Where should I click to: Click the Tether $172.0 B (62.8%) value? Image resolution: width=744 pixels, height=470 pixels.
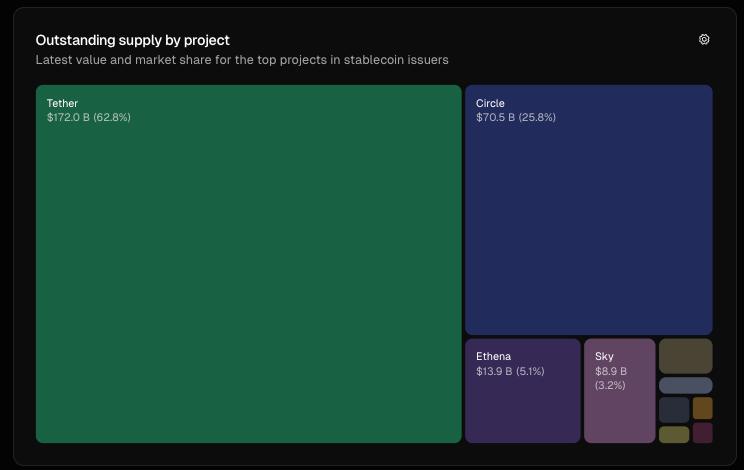89,117
